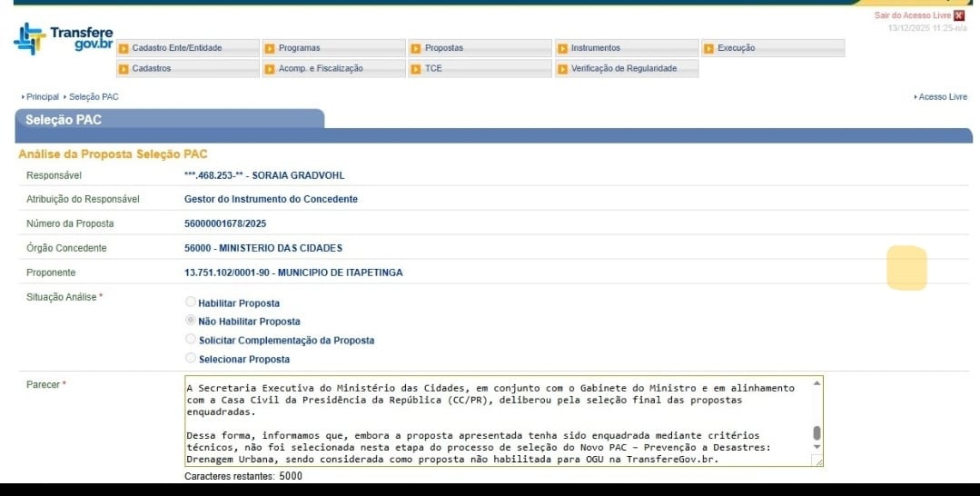The width and height of the screenshot is (980, 496).
Task: Click the TCE menu arrow icon
Action: point(416,69)
